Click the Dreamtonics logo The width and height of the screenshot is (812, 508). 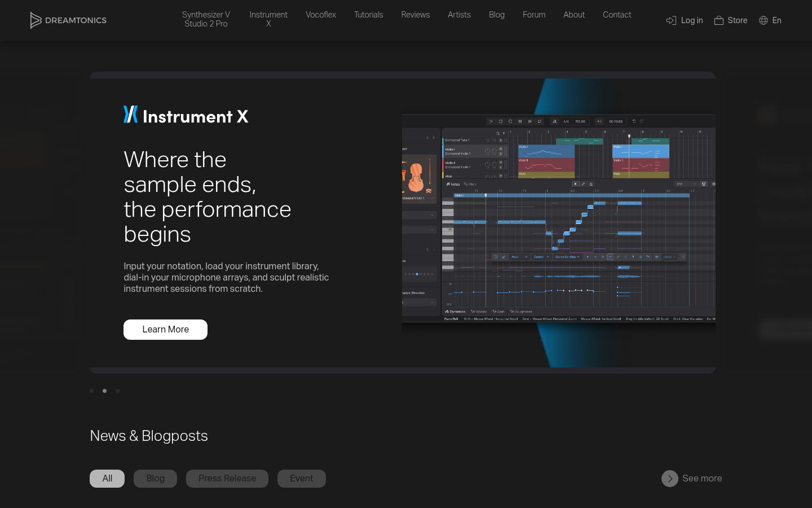click(68, 20)
